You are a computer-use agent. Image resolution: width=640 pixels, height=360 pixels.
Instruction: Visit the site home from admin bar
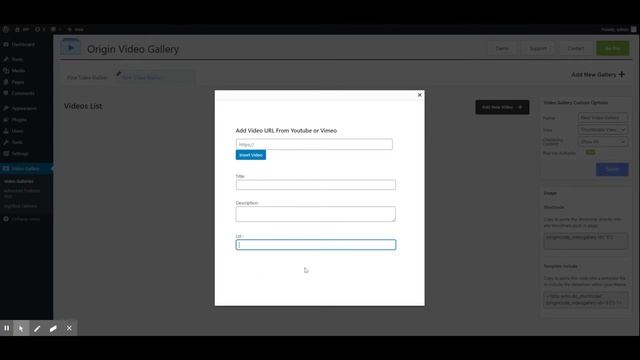[x=22, y=29]
